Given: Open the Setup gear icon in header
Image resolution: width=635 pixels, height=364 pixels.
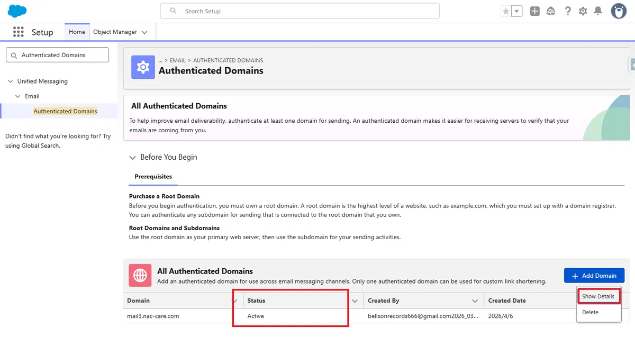Looking at the screenshot, I should (x=583, y=11).
